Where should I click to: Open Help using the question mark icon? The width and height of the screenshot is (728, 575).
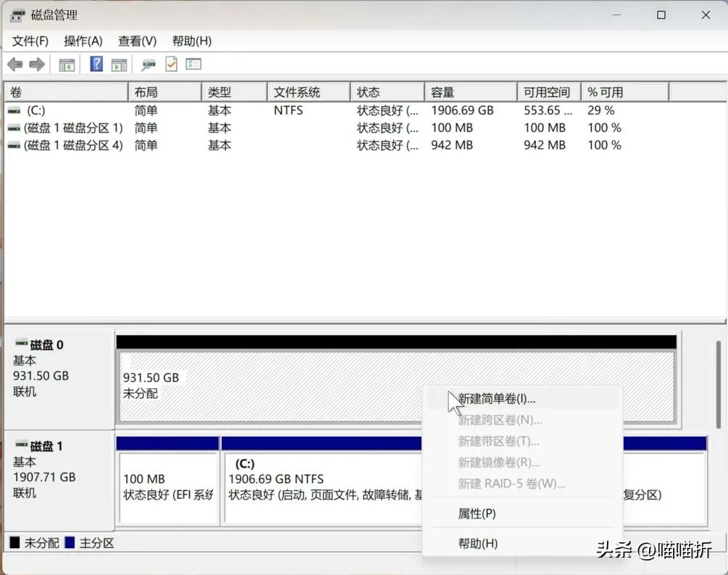pos(97,64)
